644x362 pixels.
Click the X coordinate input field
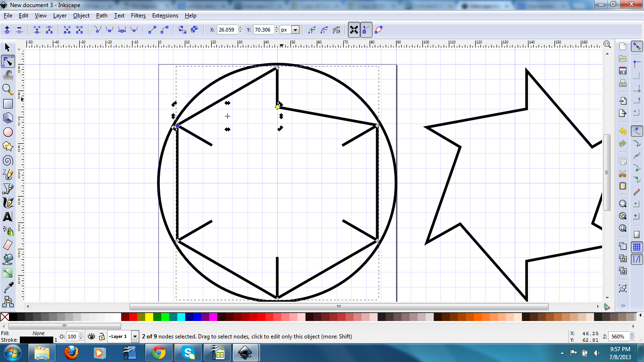pyautogui.click(x=227, y=30)
